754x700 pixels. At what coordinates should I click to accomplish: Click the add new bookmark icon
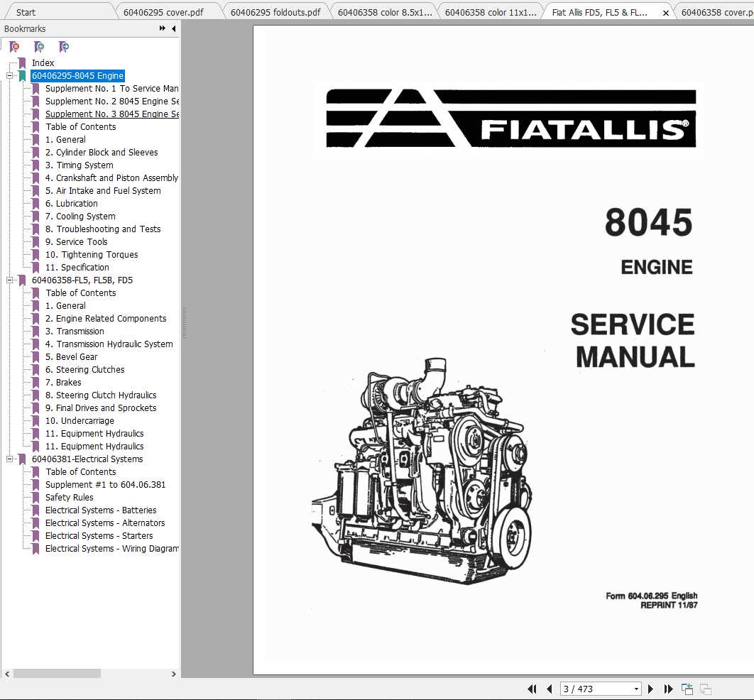pyautogui.click(x=39, y=47)
